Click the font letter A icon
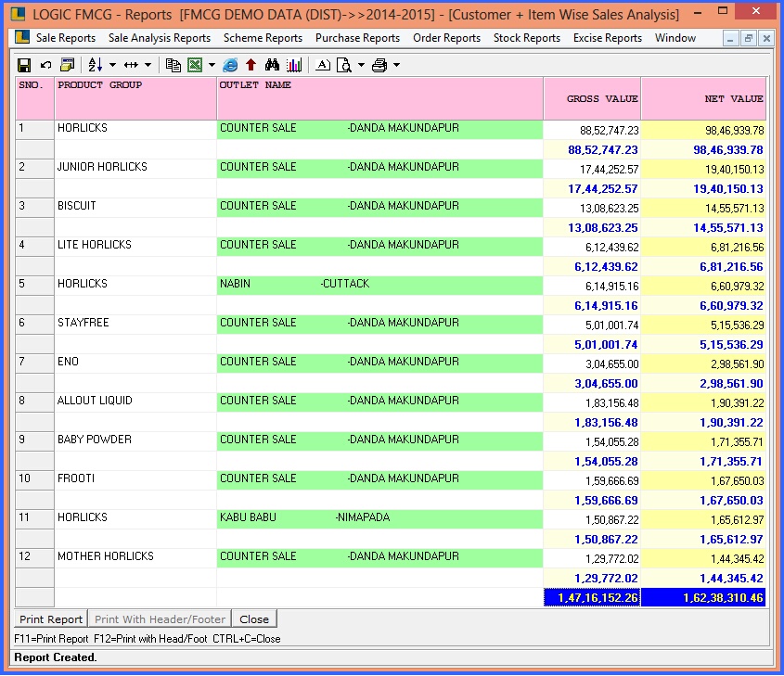 323,65
